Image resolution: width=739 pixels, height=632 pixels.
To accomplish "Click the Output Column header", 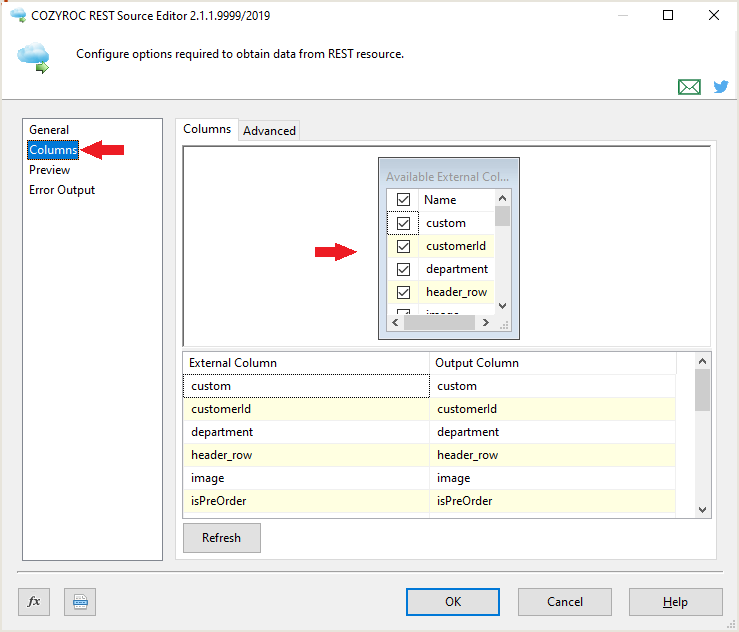I will click(x=553, y=363).
